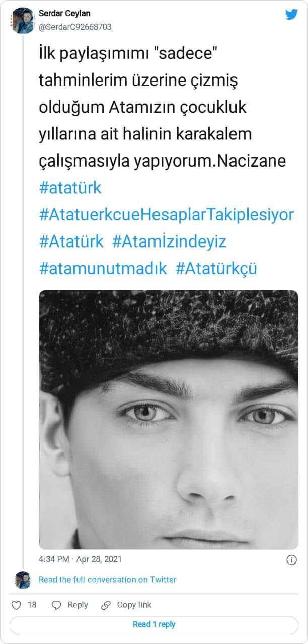Viewport: 308px width, 644px height.
Task: Click the reply speech bubble icon
Action: [57, 605]
